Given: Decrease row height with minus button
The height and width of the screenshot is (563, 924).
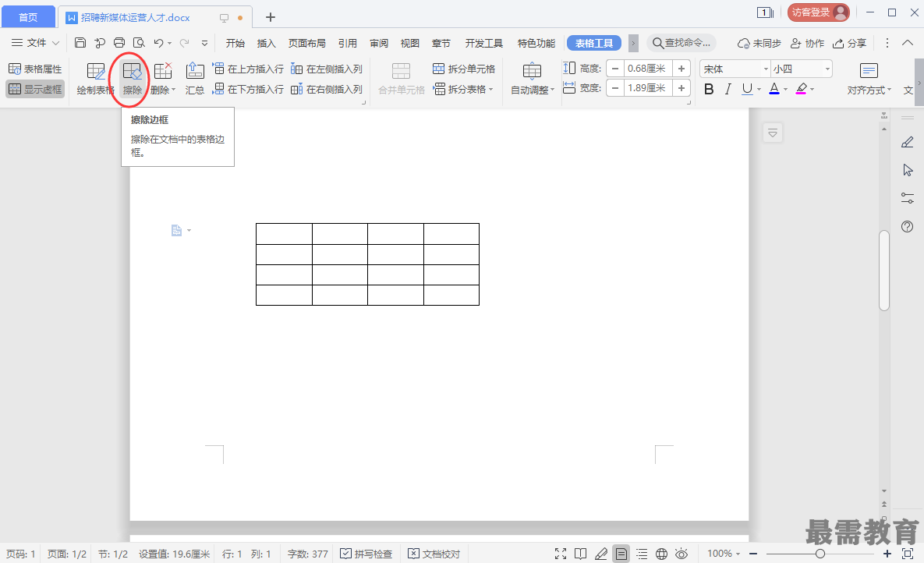Looking at the screenshot, I should (x=615, y=69).
